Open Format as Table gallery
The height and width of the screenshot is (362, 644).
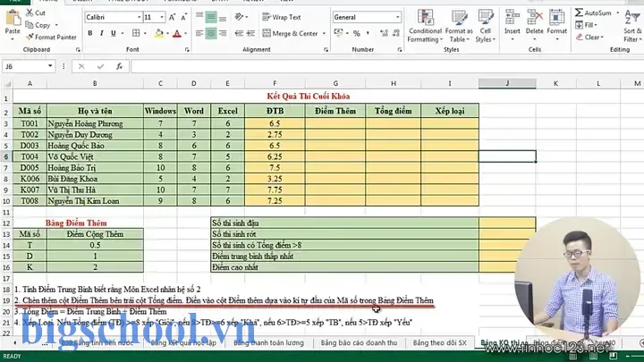(x=459, y=26)
